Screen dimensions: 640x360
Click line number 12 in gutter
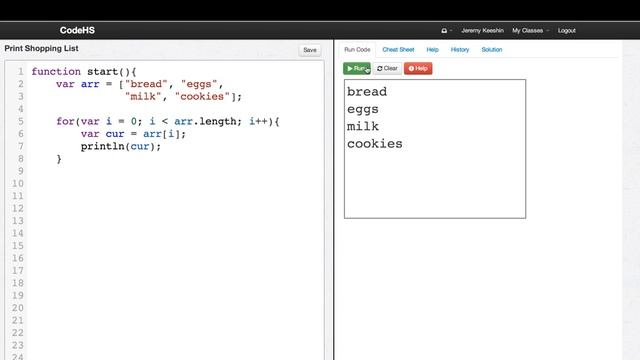[18, 208]
